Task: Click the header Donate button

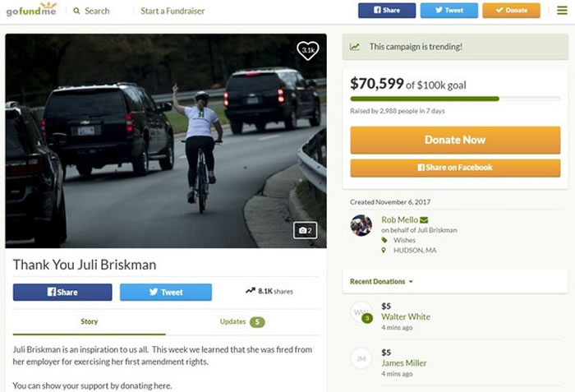Action: click(511, 11)
